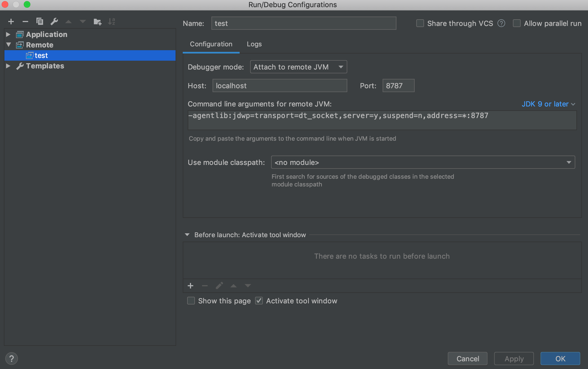
Task: Click the Apply button
Action: pos(514,359)
